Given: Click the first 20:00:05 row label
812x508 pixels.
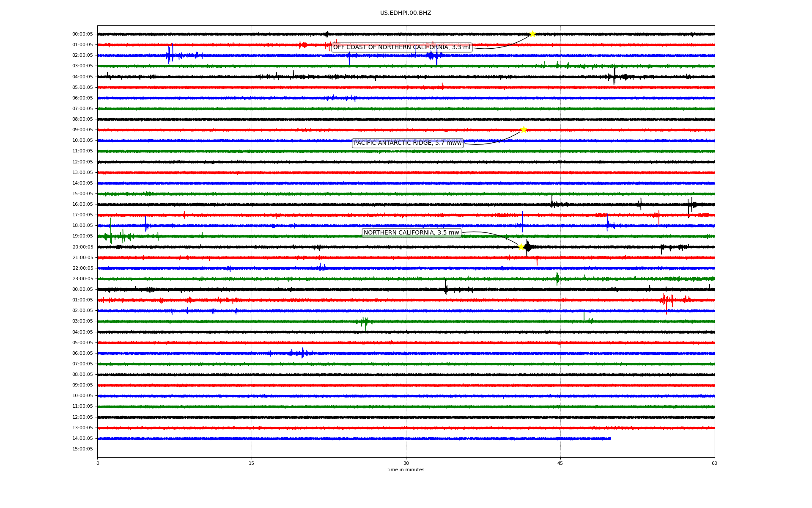Looking at the screenshot, I should [82, 247].
